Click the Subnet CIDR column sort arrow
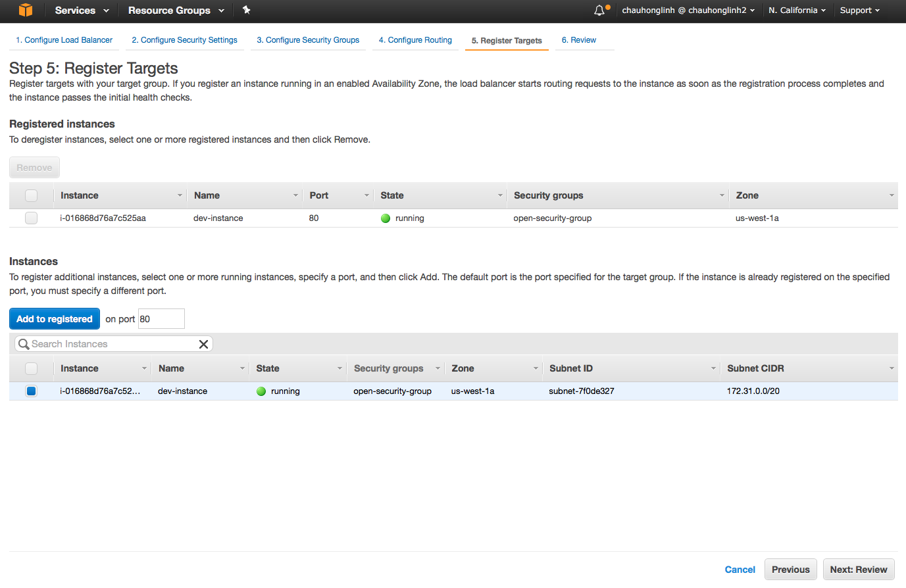The width and height of the screenshot is (906, 588). click(891, 368)
